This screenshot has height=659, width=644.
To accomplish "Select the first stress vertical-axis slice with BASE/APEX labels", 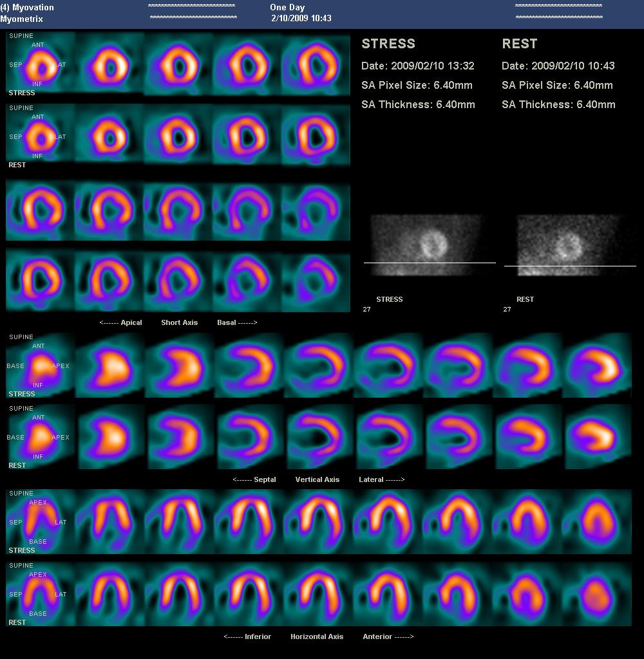I will (x=40, y=366).
